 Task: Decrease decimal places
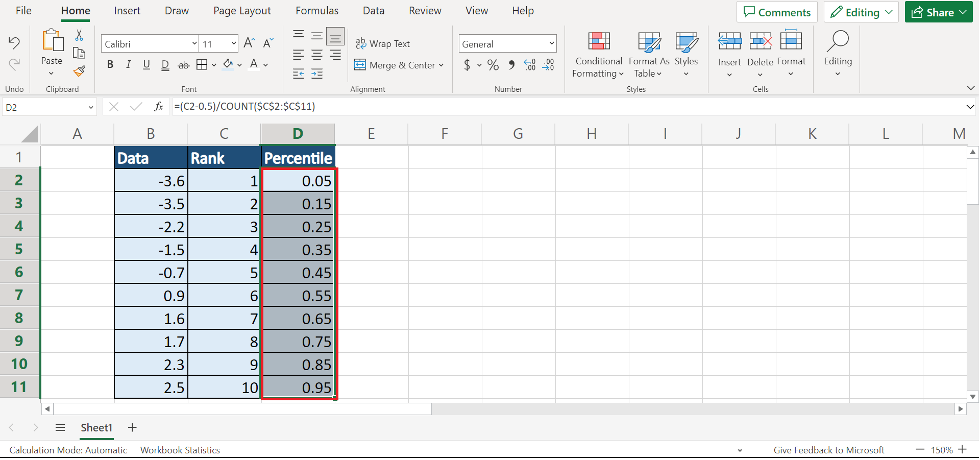(549, 65)
